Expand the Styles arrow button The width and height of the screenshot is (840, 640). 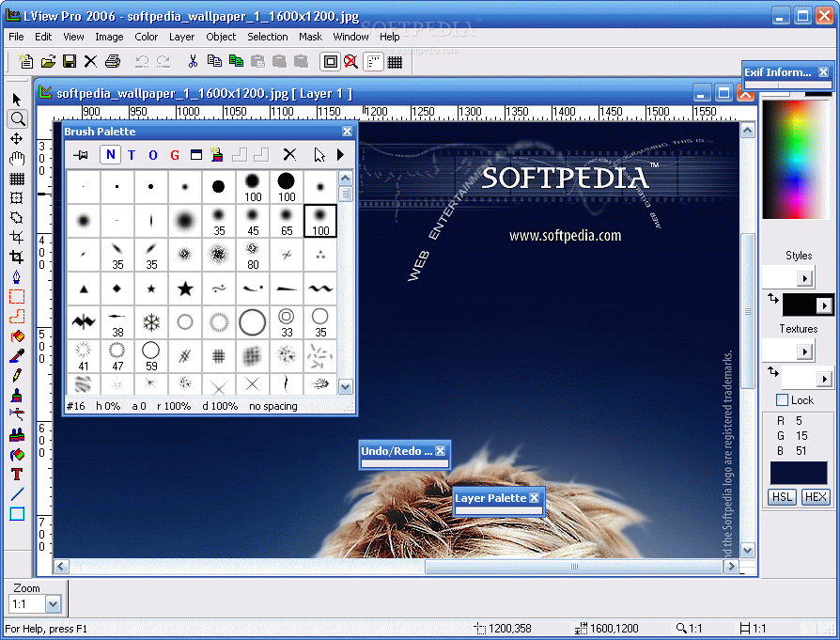click(803, 278)
